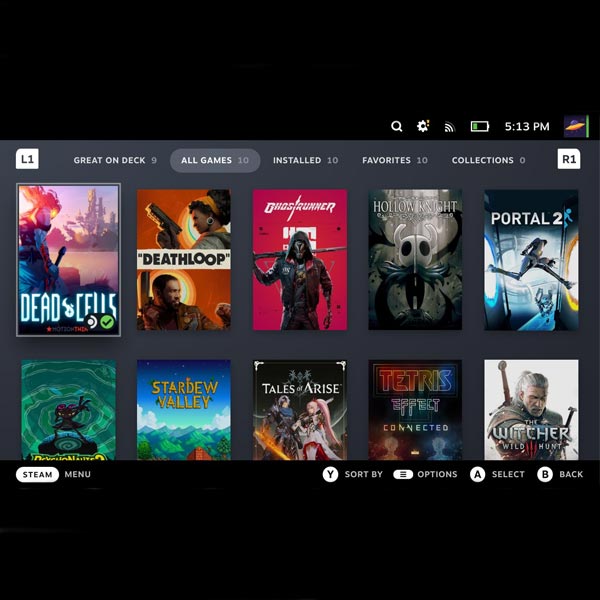Select the Ghostrunner game cover
Viewport: 600px width, 600px height.
(300, 259)
